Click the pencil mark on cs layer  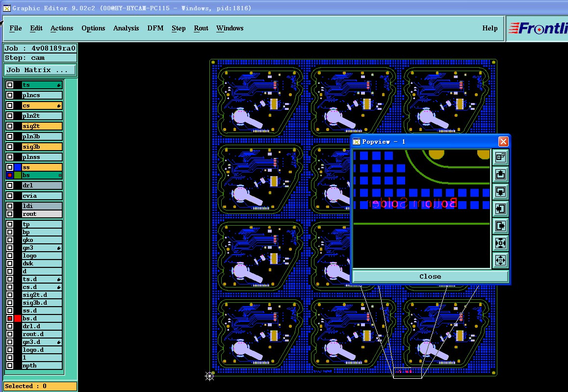point(59,106)
